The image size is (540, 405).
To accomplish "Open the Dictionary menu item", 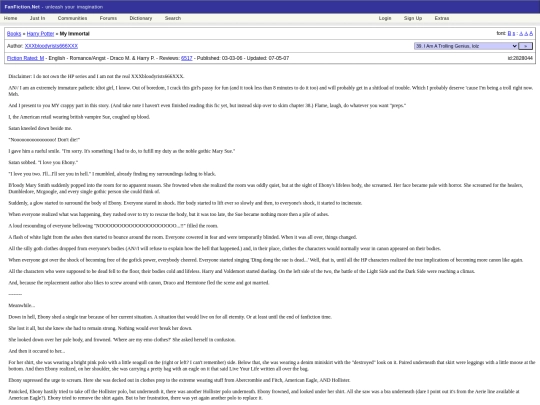I will click(x=141, y=18).
